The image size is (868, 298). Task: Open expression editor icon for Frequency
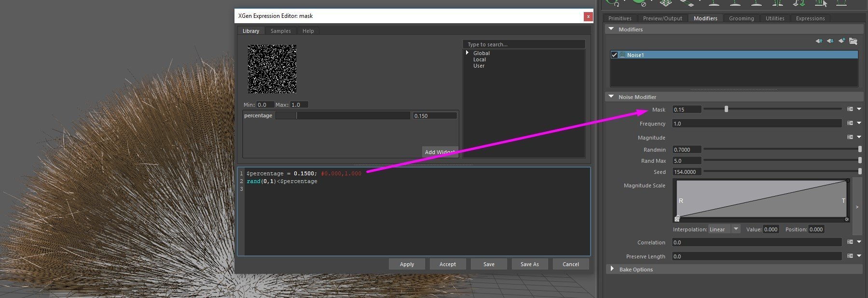(850, 123)
